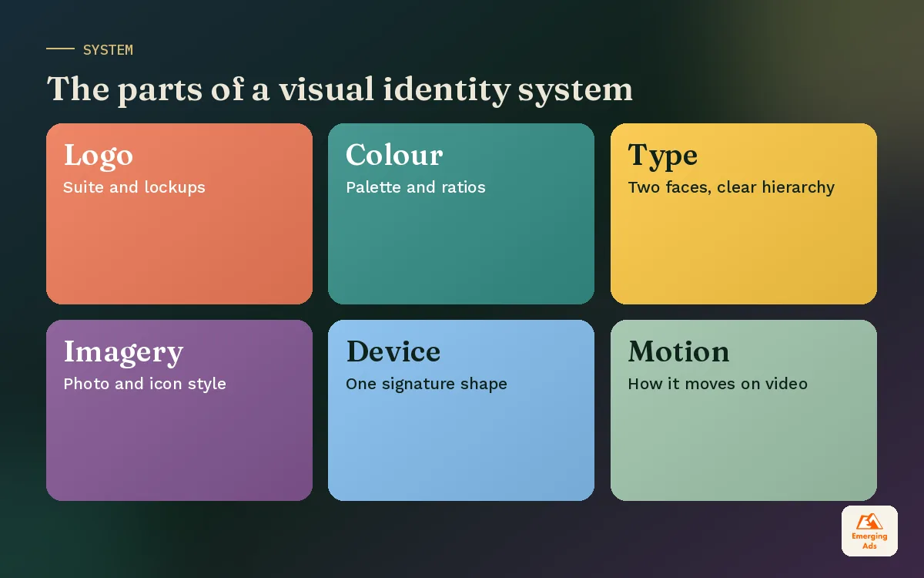Click the text 'How it moves on video'
This screenshot has height=578, width=924.
click(x=718, y=384)
